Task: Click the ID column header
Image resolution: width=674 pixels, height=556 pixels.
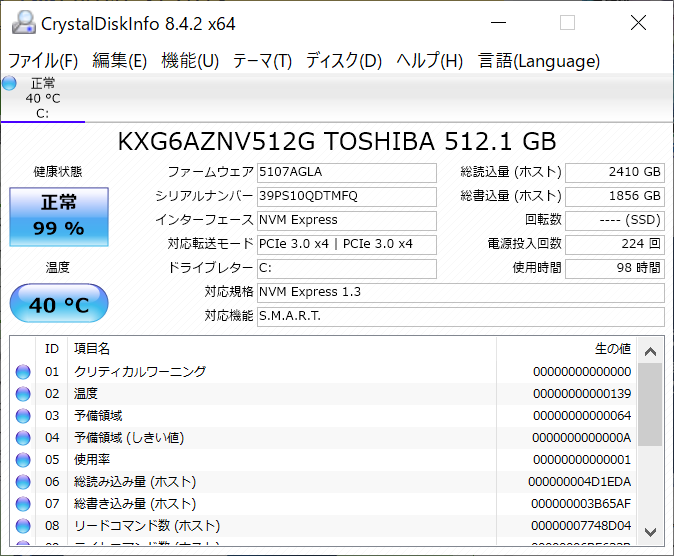Action: [x=52, y=349]
